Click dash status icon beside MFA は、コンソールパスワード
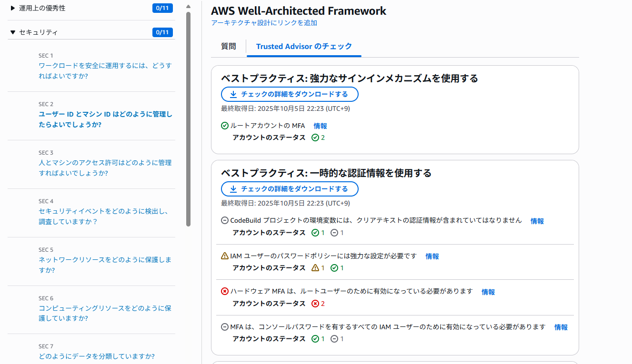 click(x=225, y=327)
